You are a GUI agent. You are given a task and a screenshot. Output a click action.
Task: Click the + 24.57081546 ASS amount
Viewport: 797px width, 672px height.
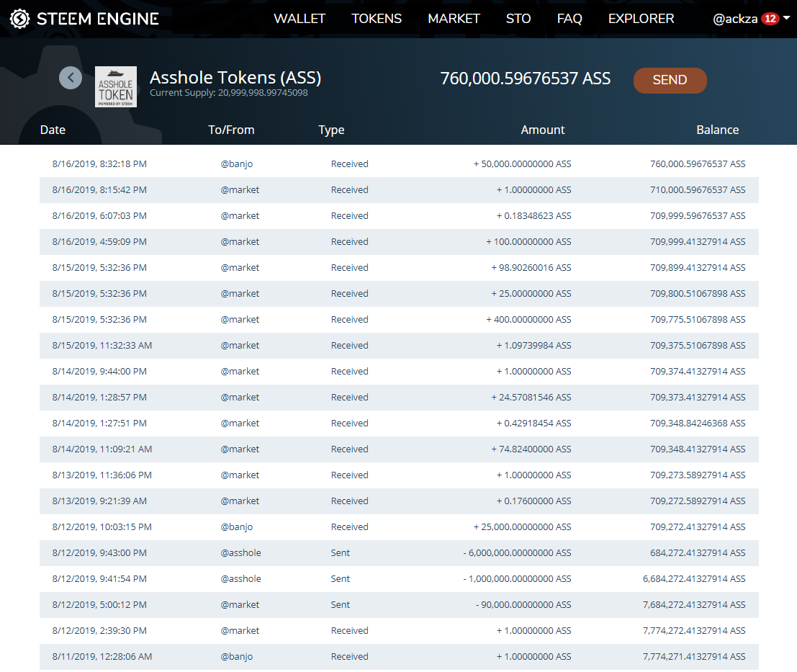coord(531,397)
